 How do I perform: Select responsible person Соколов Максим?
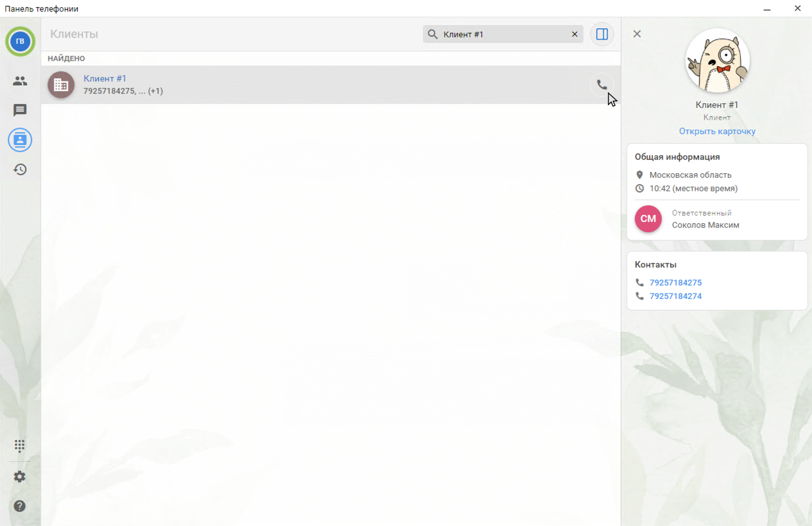[705, 225]
